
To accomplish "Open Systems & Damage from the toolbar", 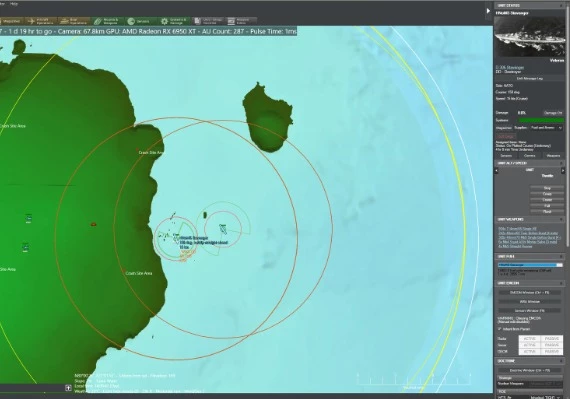I will [x=173, y=21].
